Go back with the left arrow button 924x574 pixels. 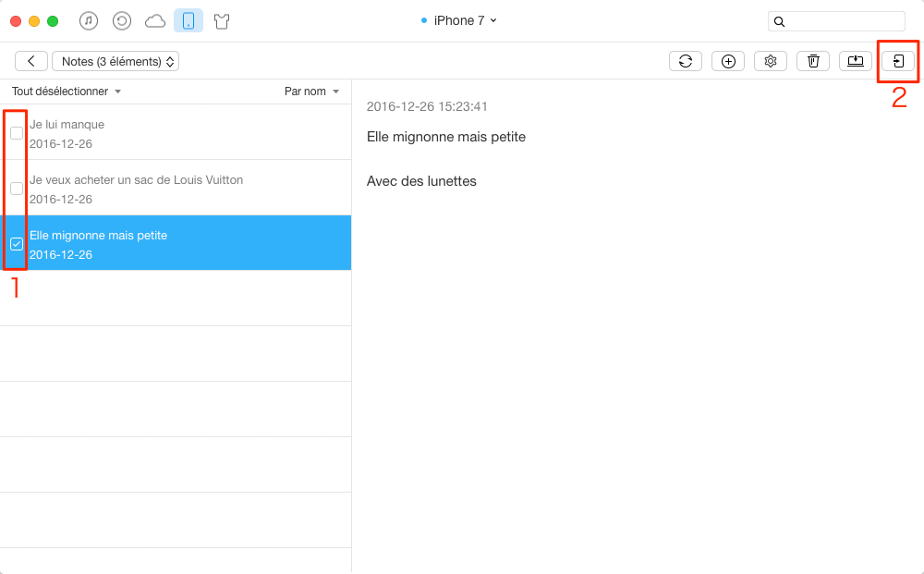[31, 61]
